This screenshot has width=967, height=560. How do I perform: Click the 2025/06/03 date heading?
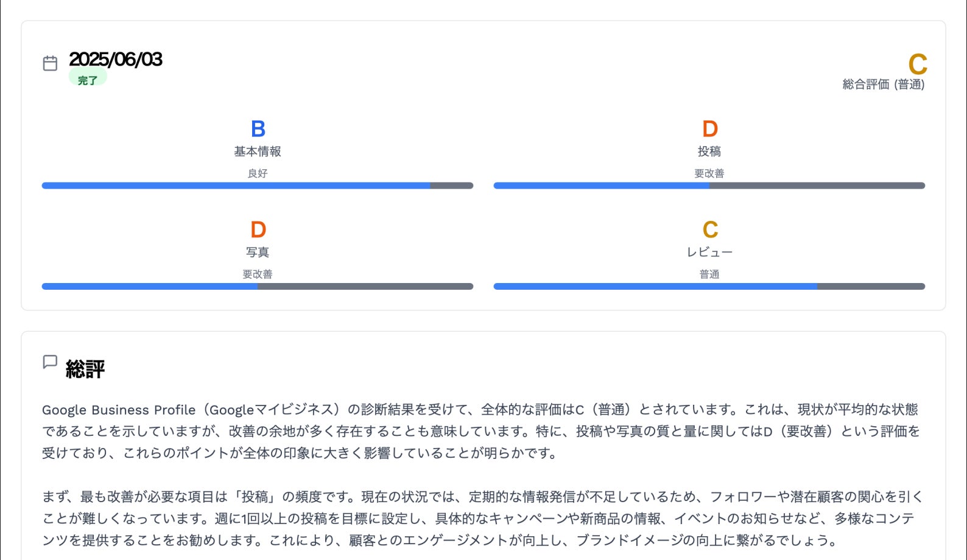[116, 59]
